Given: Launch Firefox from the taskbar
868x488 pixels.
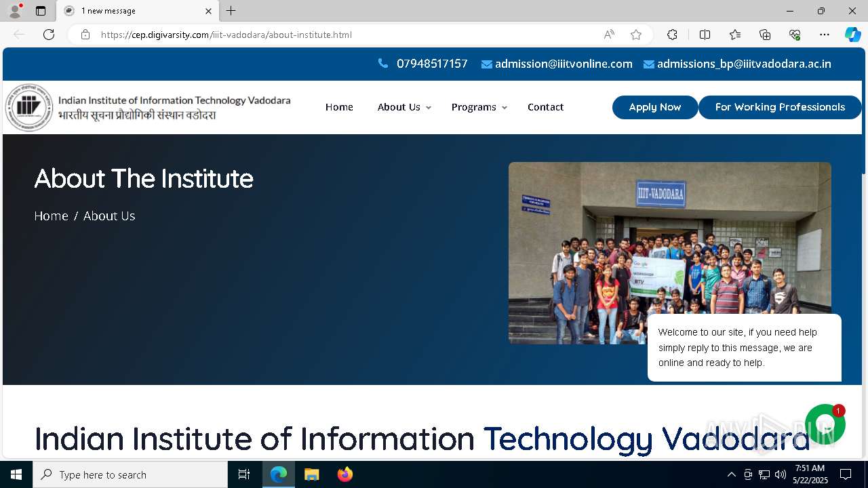Looking at the screenshot, I should point(344,474).
